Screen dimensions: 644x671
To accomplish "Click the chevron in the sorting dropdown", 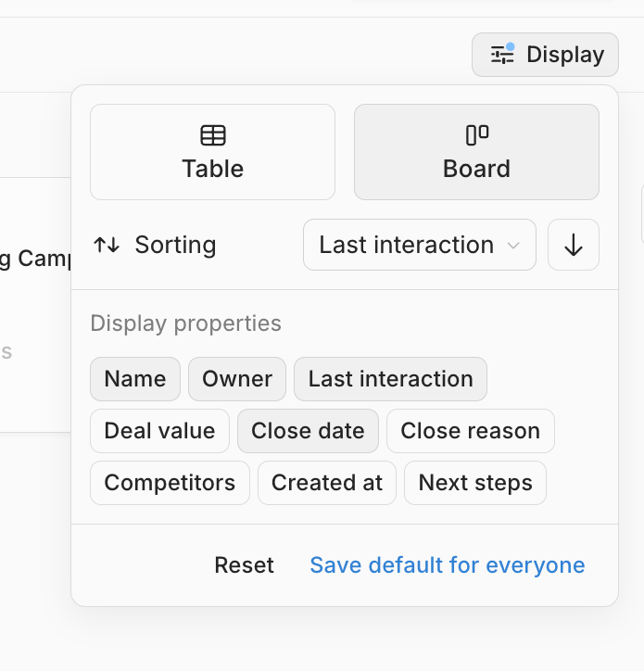I will click(512, 246).
